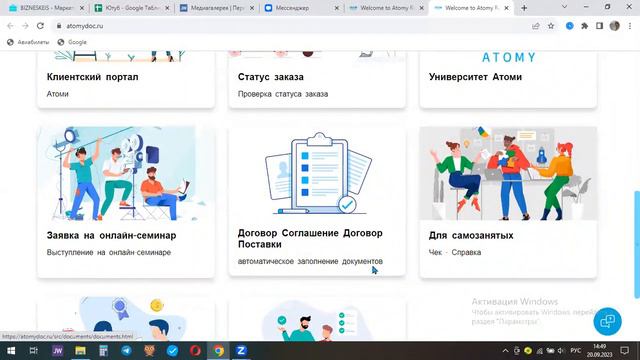The width and height of the screenshot is (640, 360).
Task: Click 'Проверка статуса заказа' text
Action: click(283, 94)
